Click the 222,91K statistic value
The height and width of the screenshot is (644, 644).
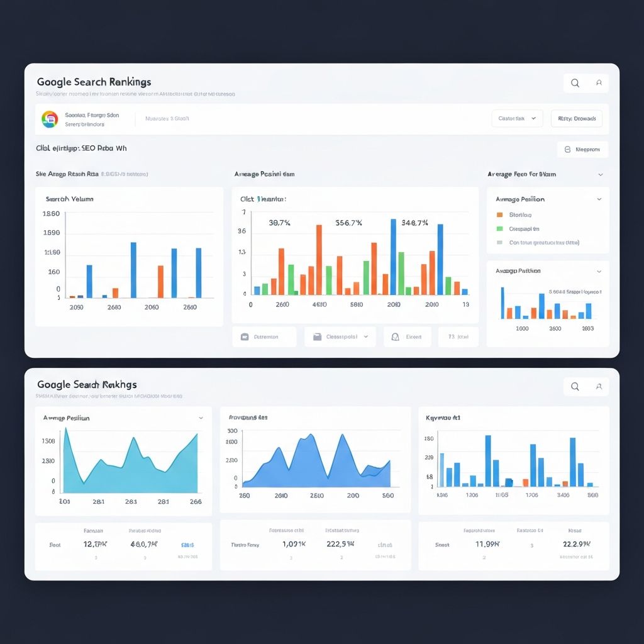[340, 544]
